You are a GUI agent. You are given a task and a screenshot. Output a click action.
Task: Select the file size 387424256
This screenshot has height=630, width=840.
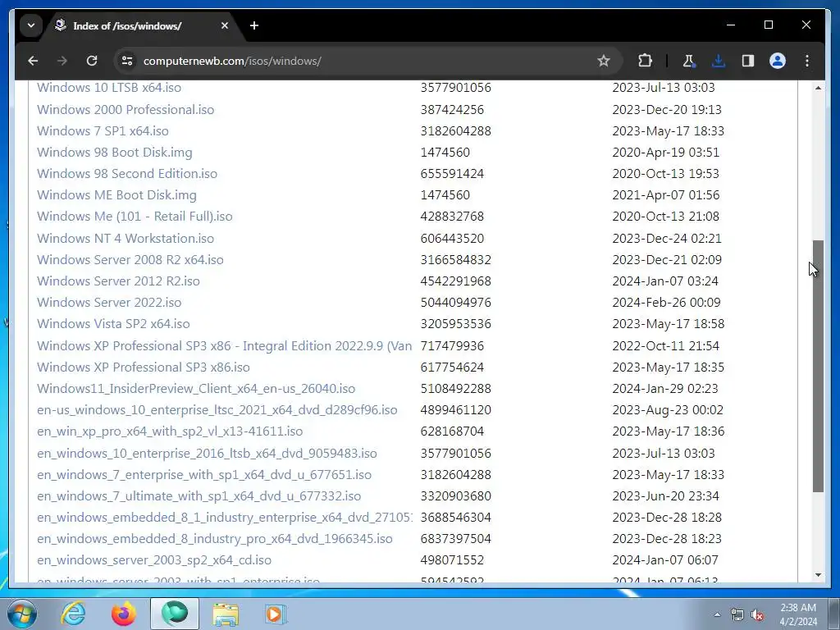452,109
